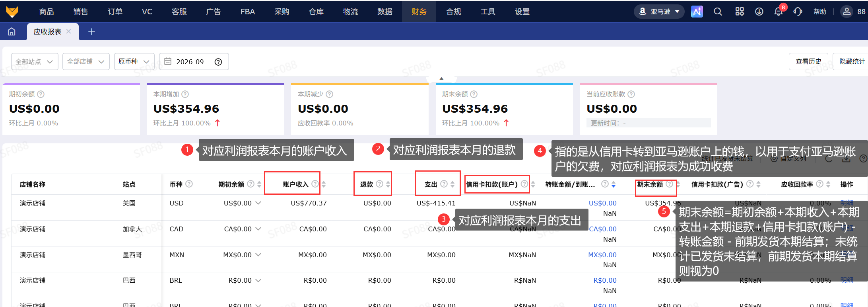Collapse the statistics panel arrow
The width and height of the screenshot is (868, 307).
pos(441,78)
